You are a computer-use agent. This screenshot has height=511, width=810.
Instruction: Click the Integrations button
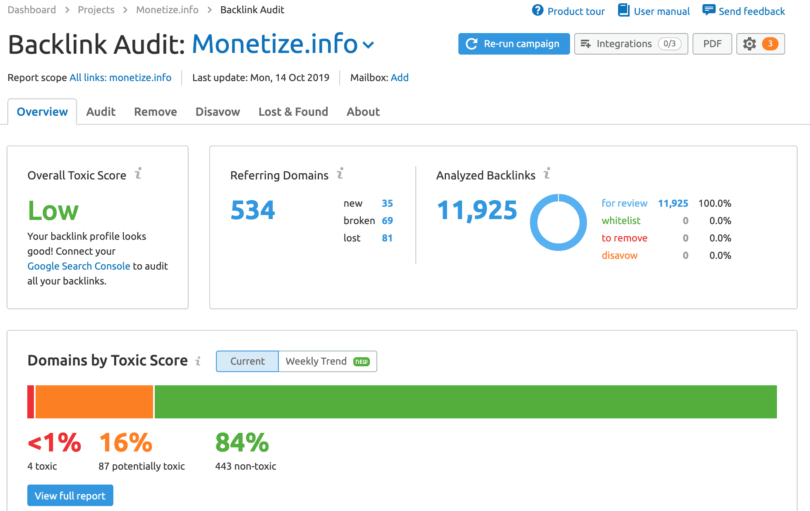(631, 44)
